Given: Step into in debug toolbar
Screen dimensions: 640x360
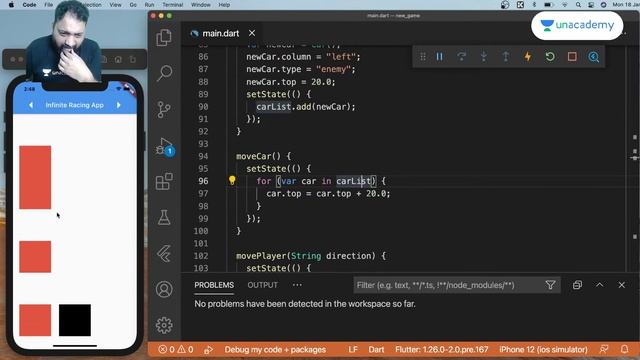Looking at the screenshot, I should click(484, 57).
